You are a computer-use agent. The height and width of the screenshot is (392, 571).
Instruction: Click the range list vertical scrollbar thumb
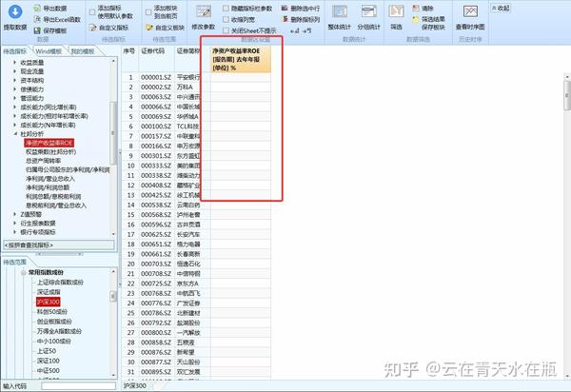113,296
